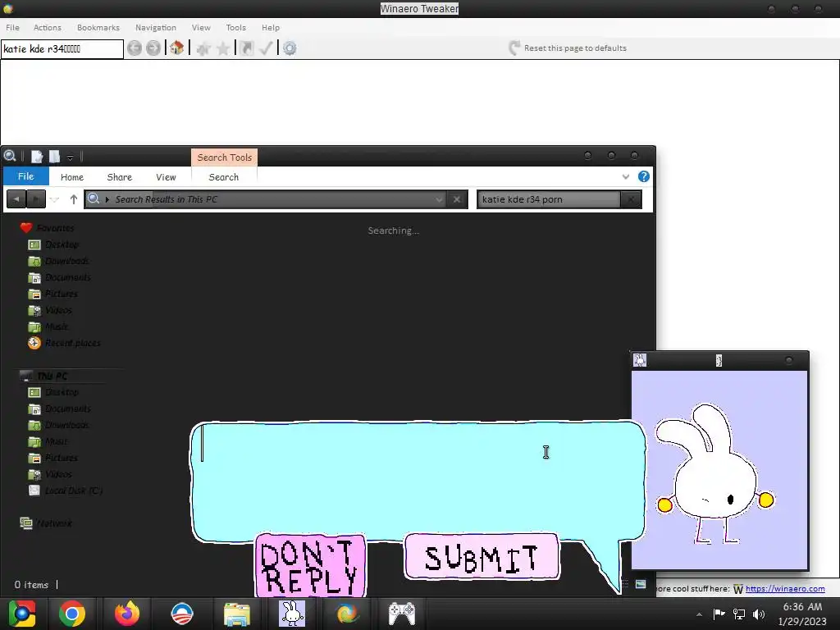Viewport: 840px width, 630px height.
Task: Open the Help menu in Winaero Tweaker
Action: click(271, 27)
